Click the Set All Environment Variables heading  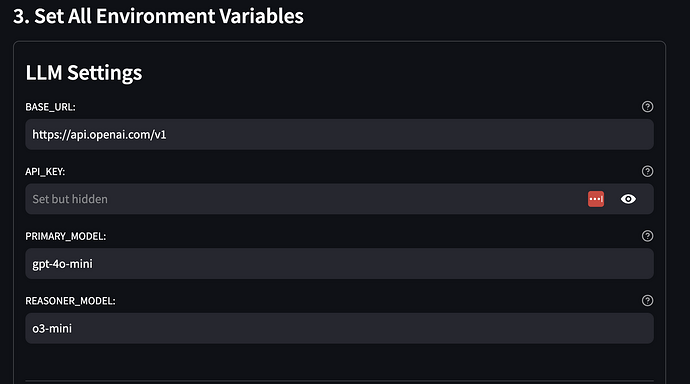tap(158, 16)
